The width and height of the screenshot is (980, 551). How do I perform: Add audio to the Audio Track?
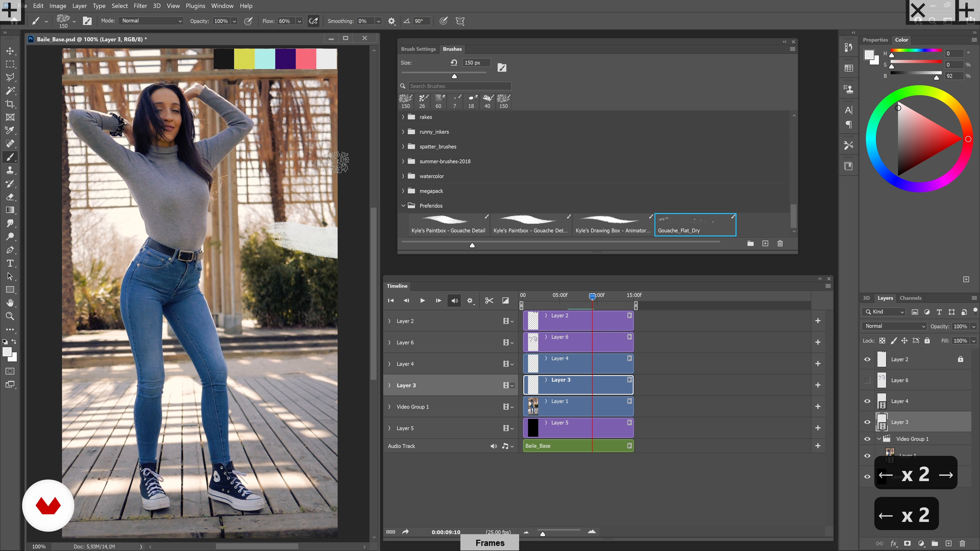coord(817,446)
